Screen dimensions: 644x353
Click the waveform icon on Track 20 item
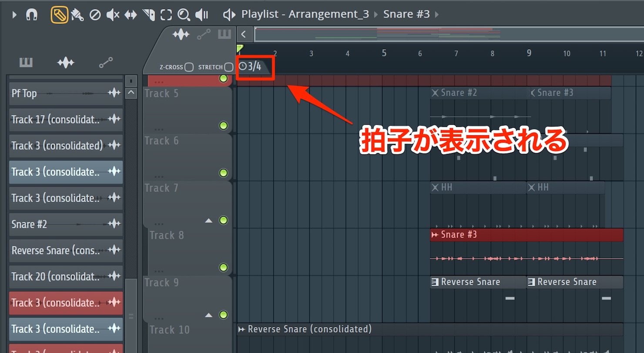click(114, 276)
